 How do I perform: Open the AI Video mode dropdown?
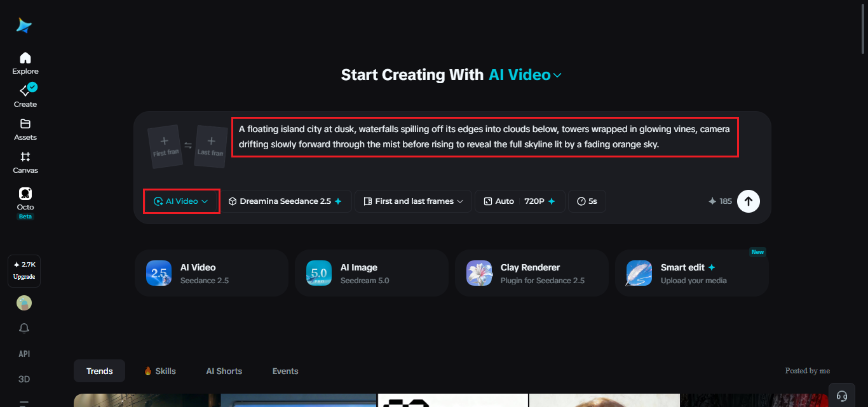pos(181,201)
